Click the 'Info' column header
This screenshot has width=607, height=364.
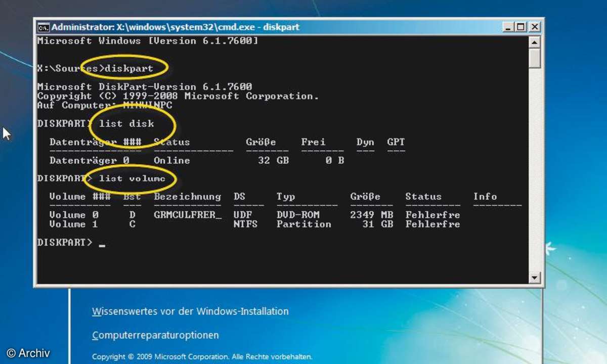pos(485,197)
